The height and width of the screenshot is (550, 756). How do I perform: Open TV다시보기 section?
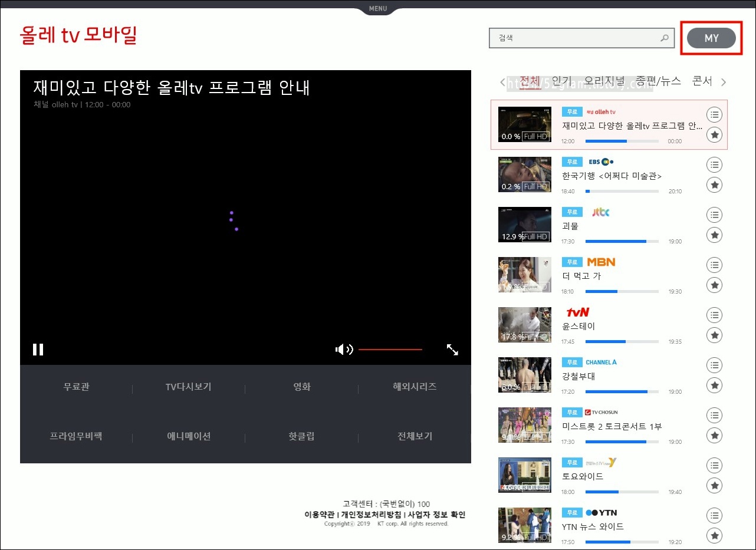[189, 387]
